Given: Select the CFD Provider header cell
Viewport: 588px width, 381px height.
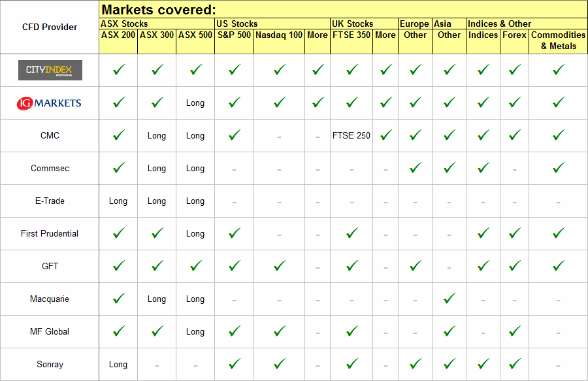Looking at the screenshot, I should 50,27.
